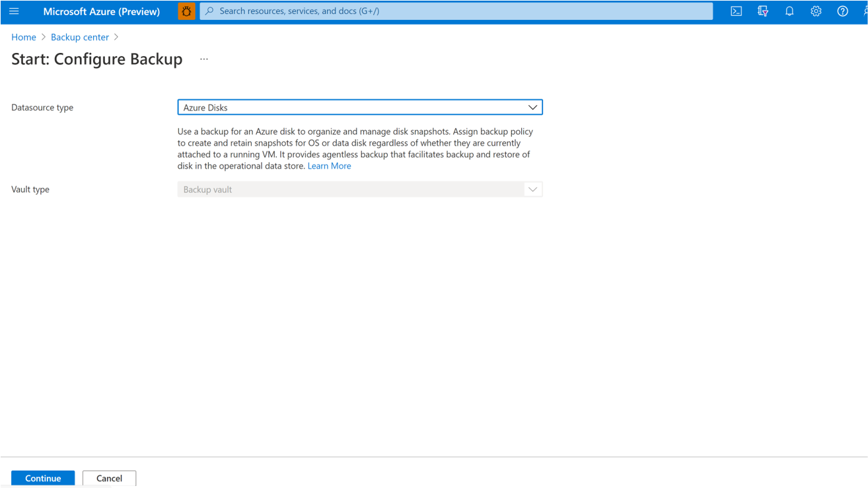Open the ellipsis menu beside the page title

point(203,58)
